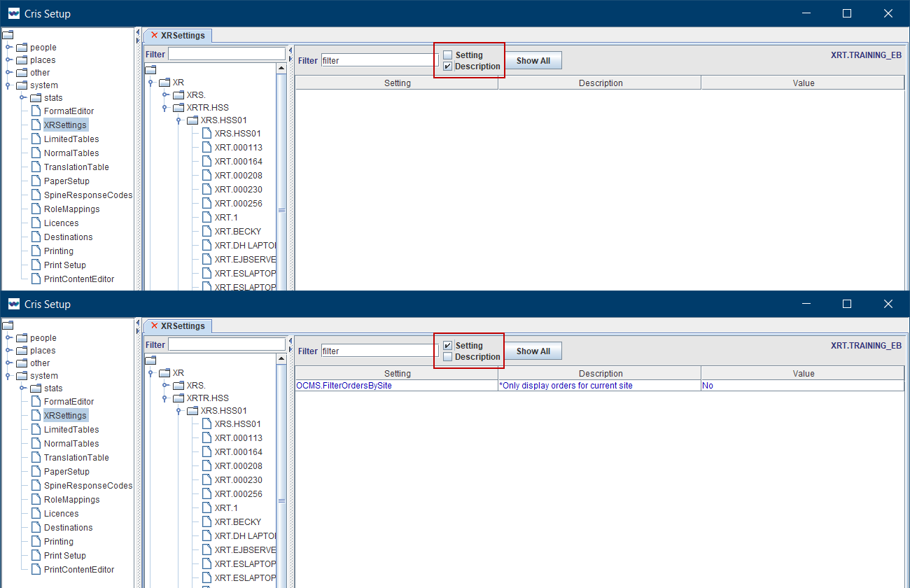Uncheck the Setting checkbox in lower window
The height and width of the screenshot is (588, 910).
[448, 345]
